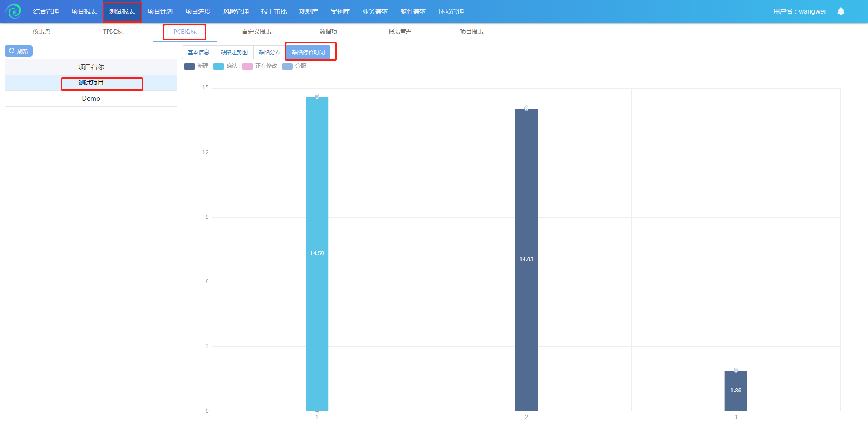
Task: Click the 1.86 dark blue bar
Action: tap(736, 391)
